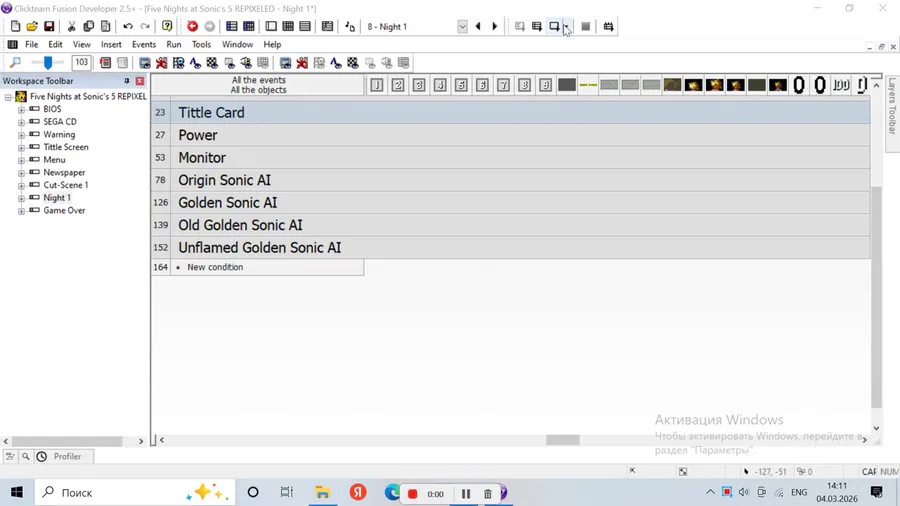The image size is (900, 506).
Task: Select the yellow dashed line object column
Action: (x=588, y=85)
